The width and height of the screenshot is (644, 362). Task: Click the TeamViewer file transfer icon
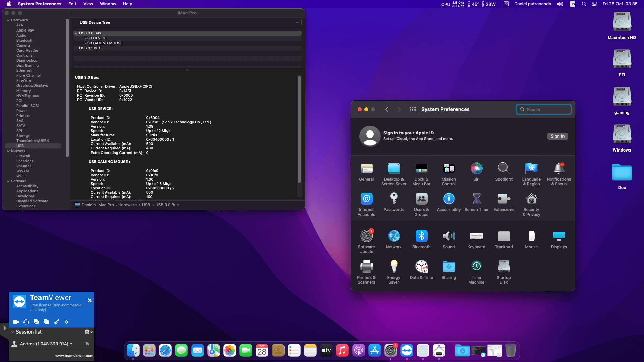pyautogui.click(x=46, y=322)
